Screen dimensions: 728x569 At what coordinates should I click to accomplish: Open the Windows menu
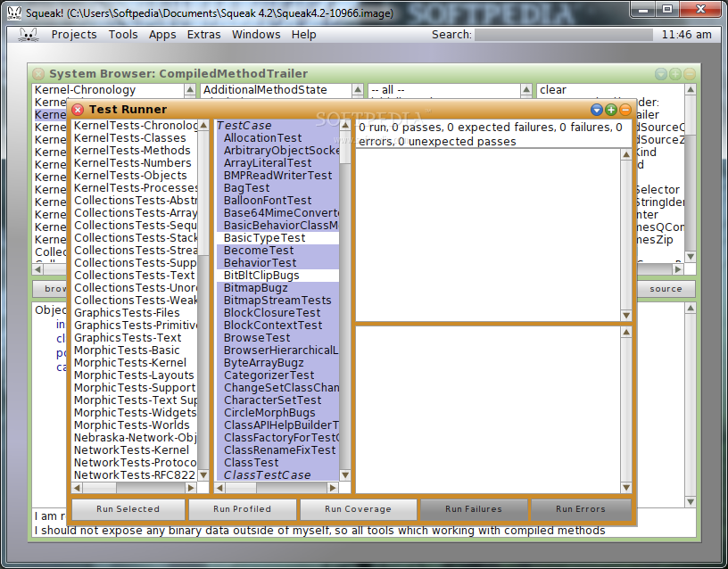pos(256,35)
